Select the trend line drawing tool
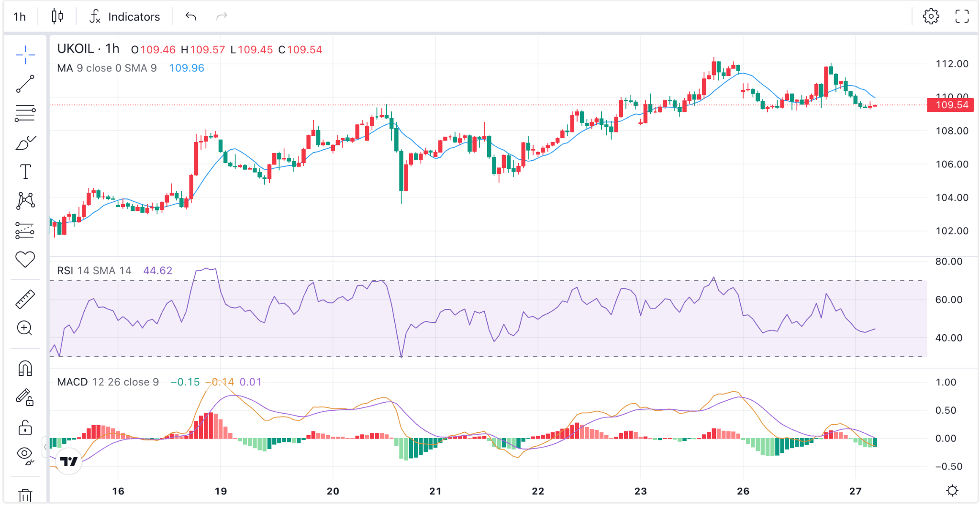 coord(25,84)
